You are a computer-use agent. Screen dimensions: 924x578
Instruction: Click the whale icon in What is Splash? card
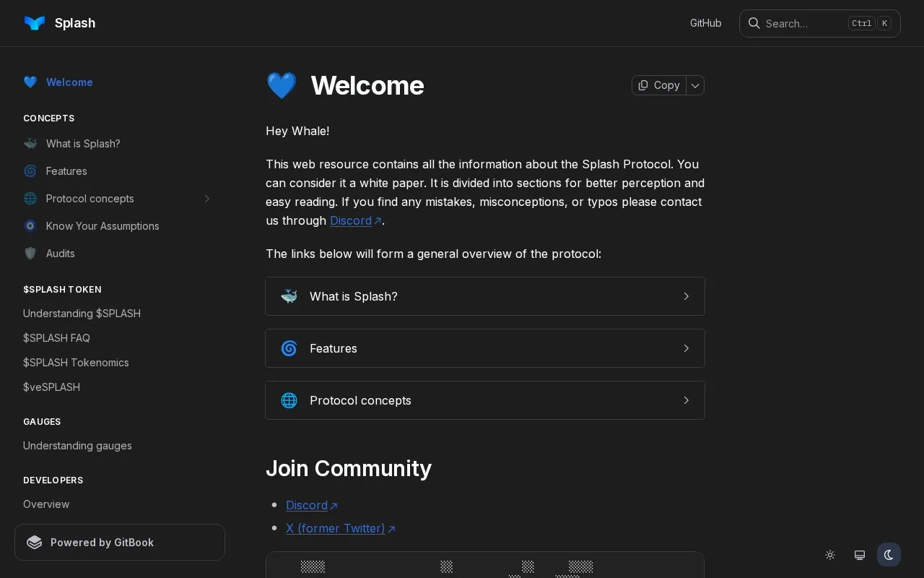click(x=289, y=296)
